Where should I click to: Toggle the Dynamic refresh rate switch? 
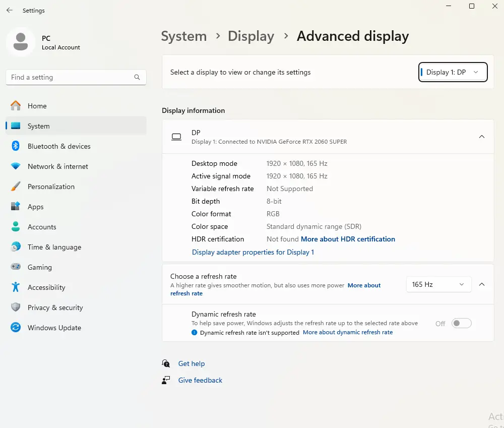(461, 323)
